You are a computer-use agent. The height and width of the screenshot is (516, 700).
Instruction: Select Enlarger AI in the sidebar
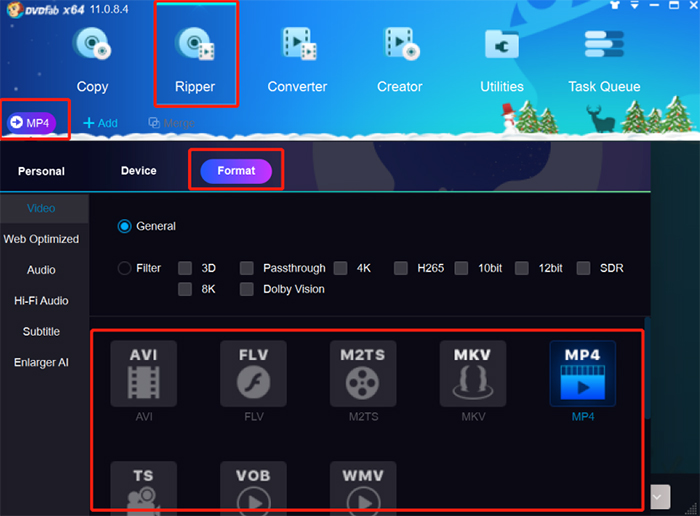click(41, 362)
